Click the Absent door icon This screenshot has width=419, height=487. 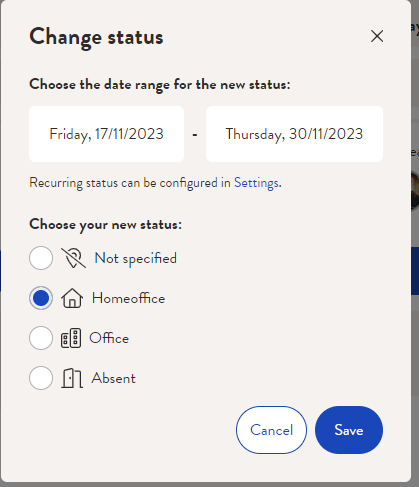pyautogui.click(x=72, y=378)
